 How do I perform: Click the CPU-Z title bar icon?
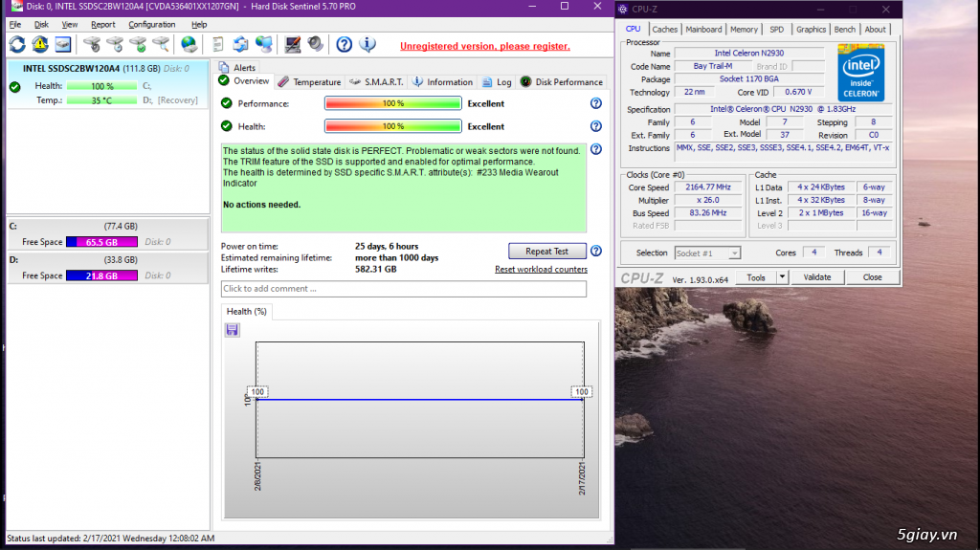(622, 10)
